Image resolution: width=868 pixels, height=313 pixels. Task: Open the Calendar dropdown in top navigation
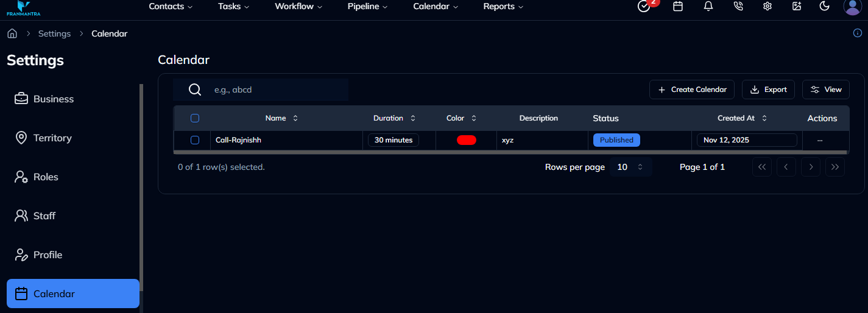pyautogui.click(x=436, y=6)
